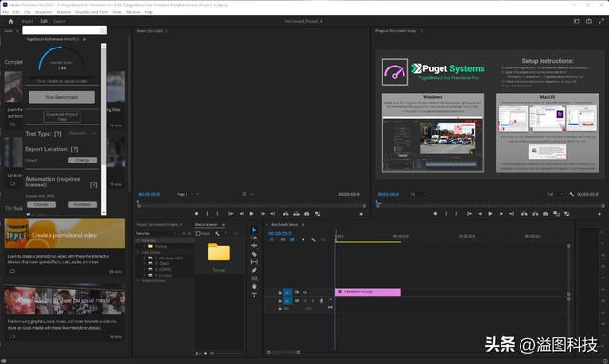Viewport: 609px width, 364px height.
Task: Open the Sequence menu
Action: point(44,12)
